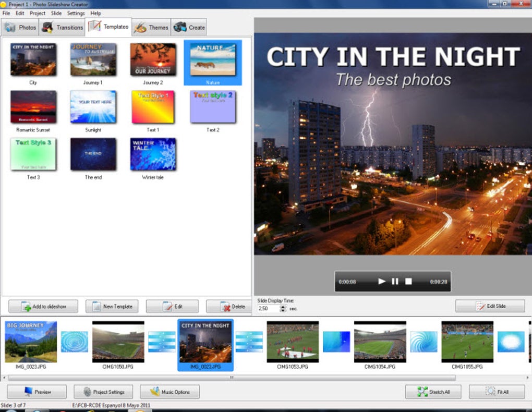Add the selected template to slideshow
Screen dimensions: 532x412
pos(43,306)
